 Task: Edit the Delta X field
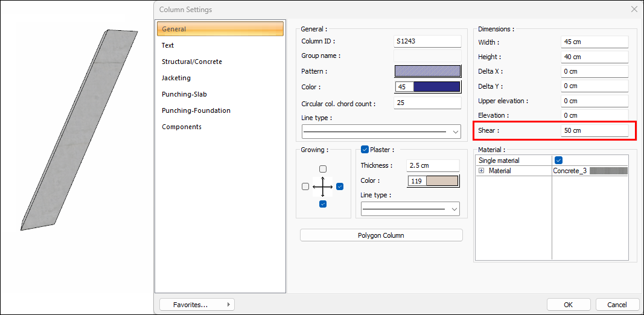(595, 71)
